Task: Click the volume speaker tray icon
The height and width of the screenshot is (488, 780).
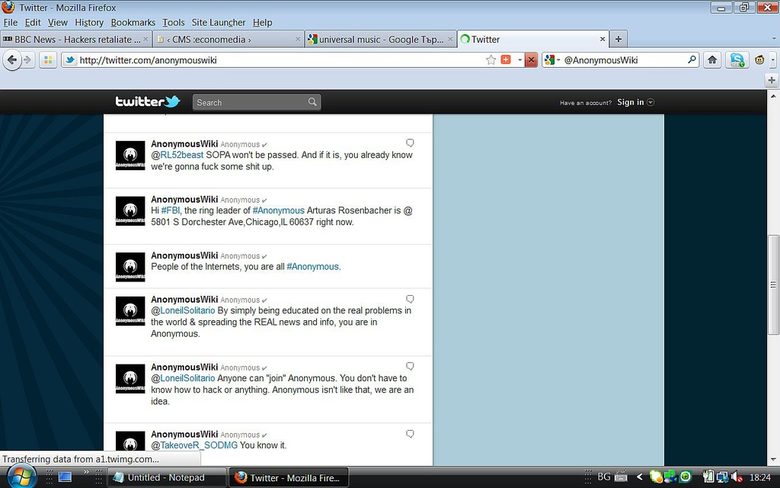Action: pyautogui.click(x=737, y=477)
